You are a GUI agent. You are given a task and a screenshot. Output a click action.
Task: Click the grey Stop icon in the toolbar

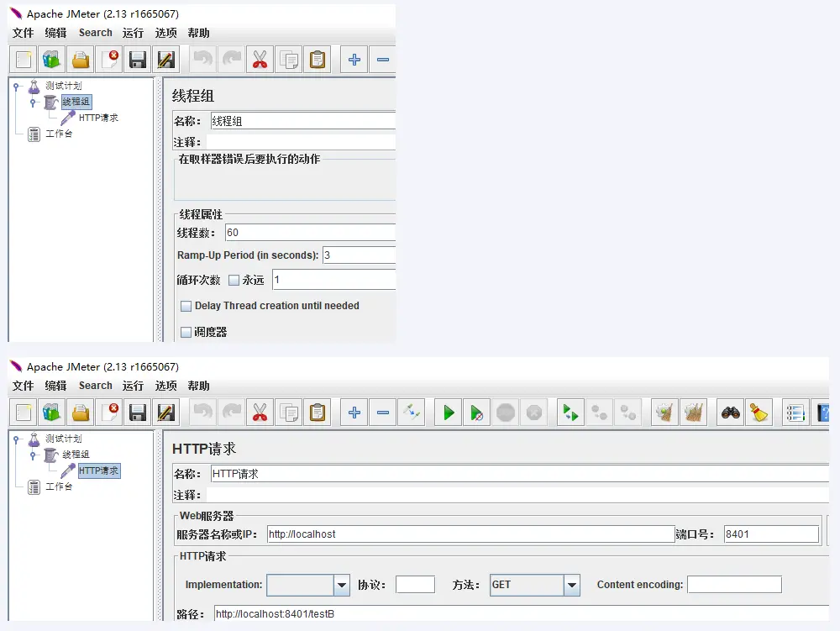coord(505,413)
